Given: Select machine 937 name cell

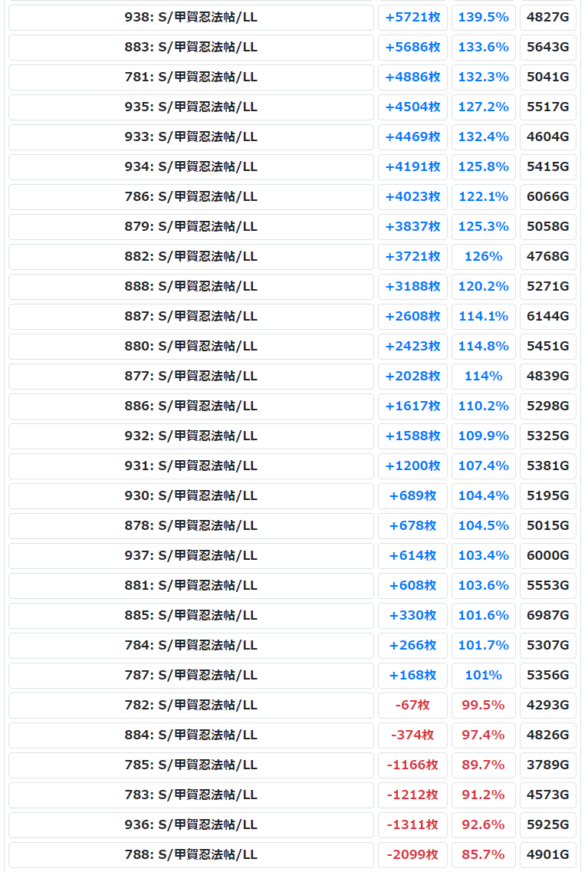Looking at the screenshot, I should (x=191, y=555).
